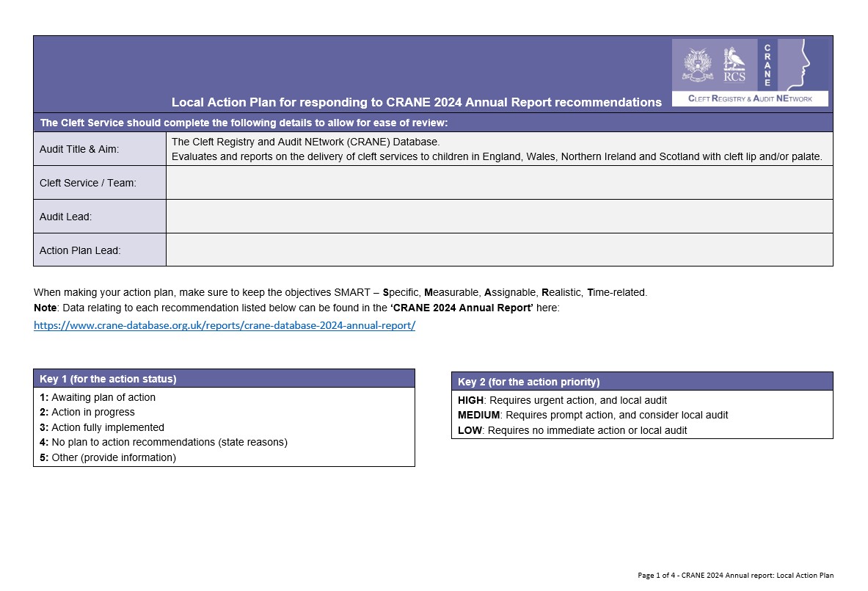Click the Key 2 action priority header
The height and width of the screenshot is (591, 868).
pyautogui.click(x=642, y=382)
